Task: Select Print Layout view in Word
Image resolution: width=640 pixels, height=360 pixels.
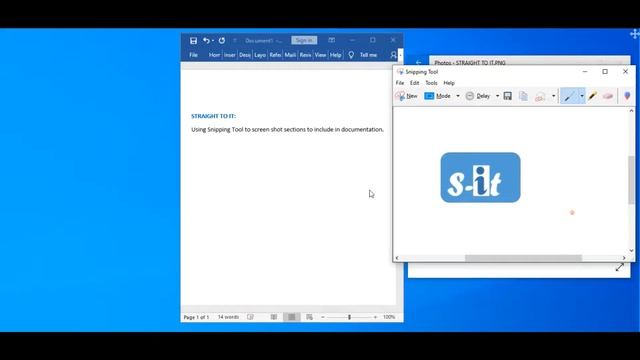Action: click(291, 317)
